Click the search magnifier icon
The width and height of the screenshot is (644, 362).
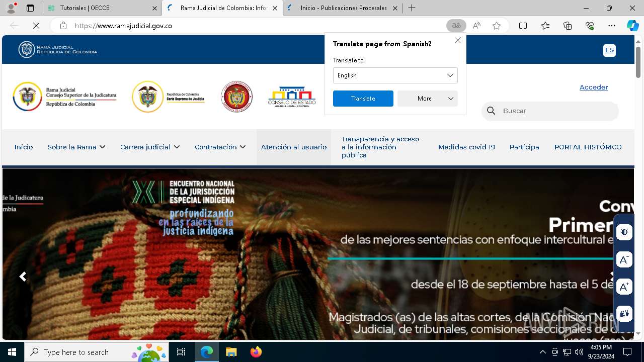491,111
